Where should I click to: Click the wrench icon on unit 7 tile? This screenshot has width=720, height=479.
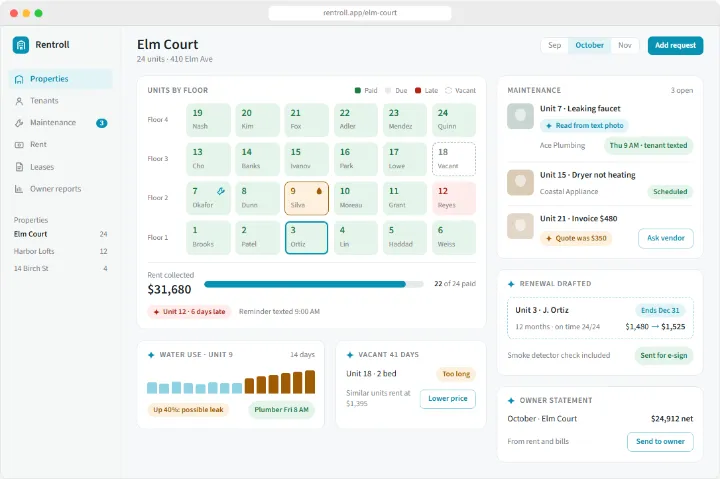point(221,191)
